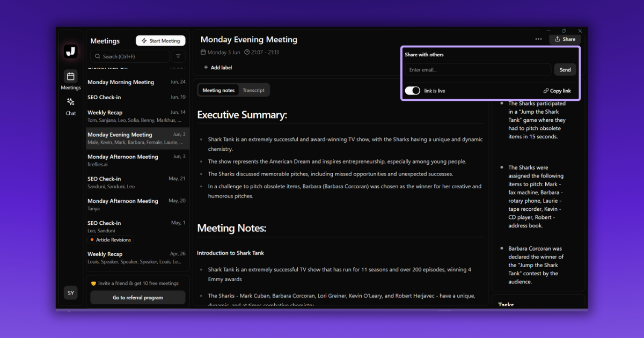
Task: Click the Monday Evening Meeting title heading
Action: (x=249, y=40)
